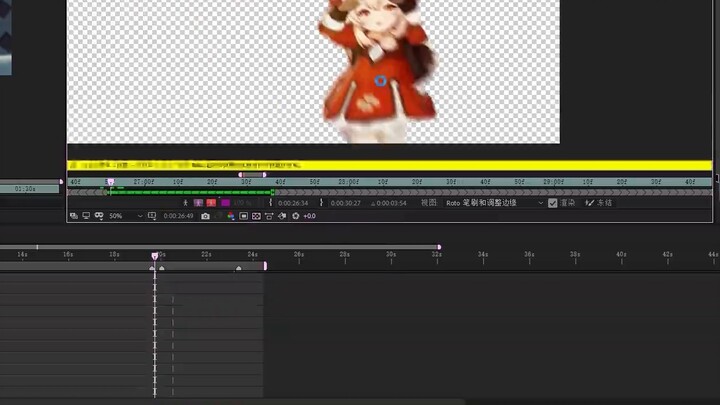
Task: Open alpha overlay color swatch (magenta)
Action: click(x=225, y=203)
